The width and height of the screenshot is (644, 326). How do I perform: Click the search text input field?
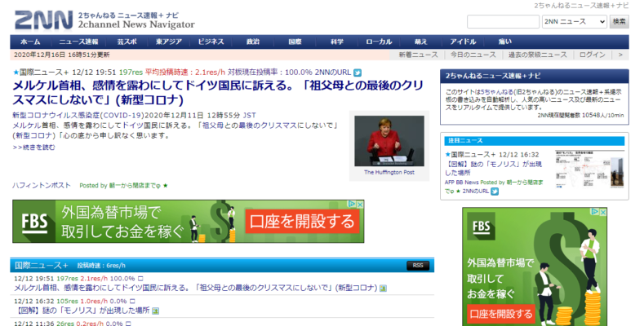tap(503, 22)
